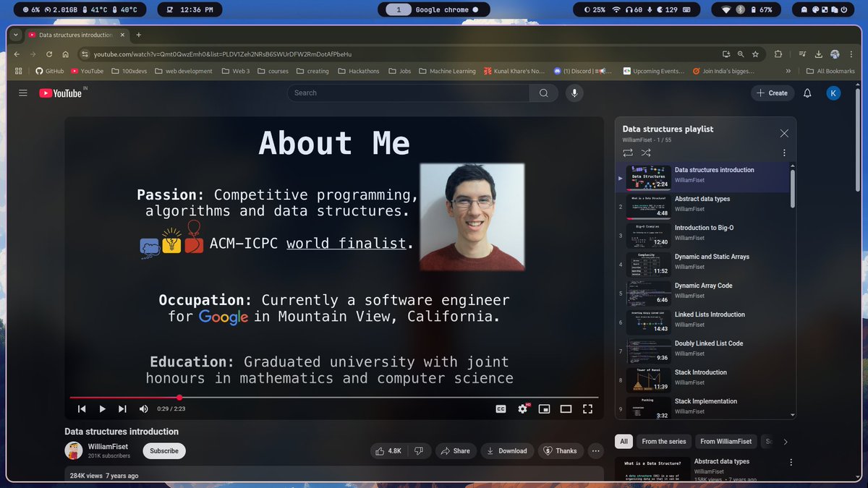Open the GitHub bookmark
The height and width of the screenshot is (488, 868).
[x=49, y=71]
